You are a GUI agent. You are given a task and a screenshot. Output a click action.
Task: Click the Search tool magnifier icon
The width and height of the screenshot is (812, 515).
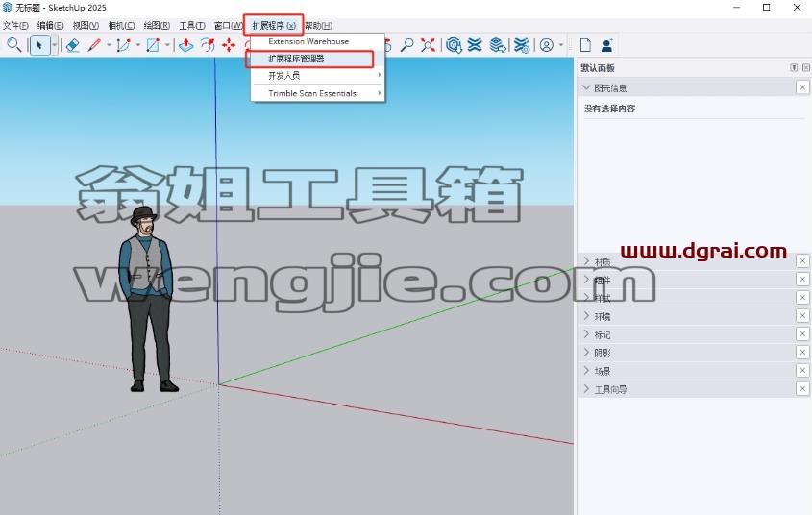(14, 45)
